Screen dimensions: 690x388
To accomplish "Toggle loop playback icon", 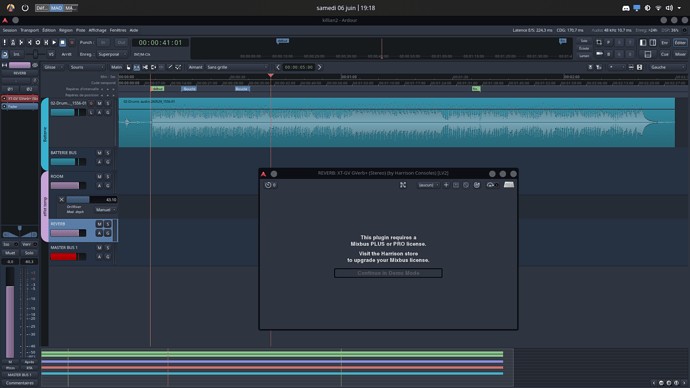I will coord(38,43).
